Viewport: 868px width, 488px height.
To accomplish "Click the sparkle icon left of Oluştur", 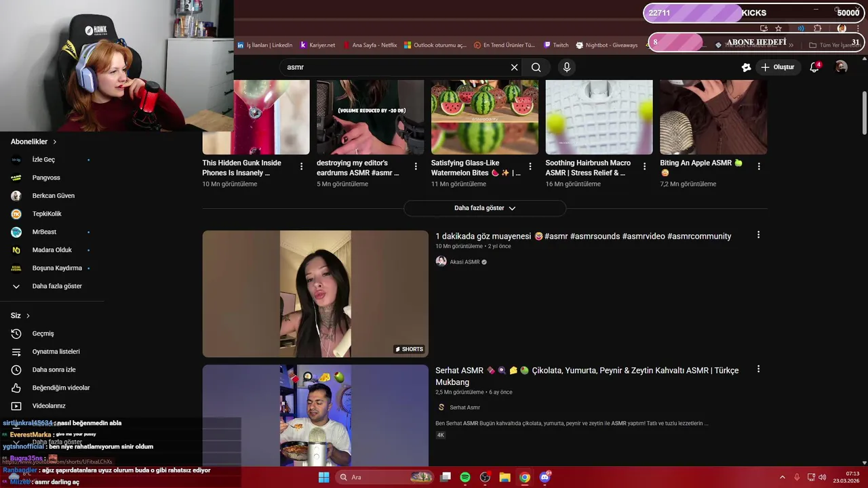I will coord(746,67).
